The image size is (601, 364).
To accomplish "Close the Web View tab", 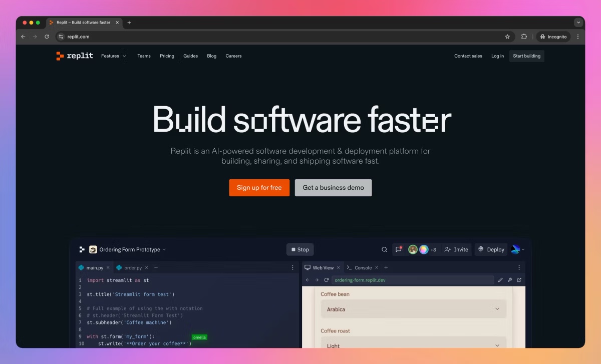I will [339, 268].
